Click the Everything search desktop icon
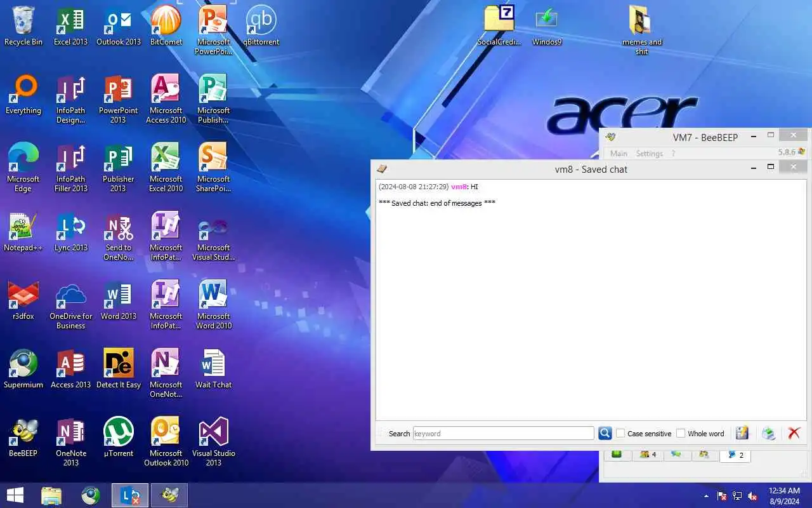 pos(23,95)
